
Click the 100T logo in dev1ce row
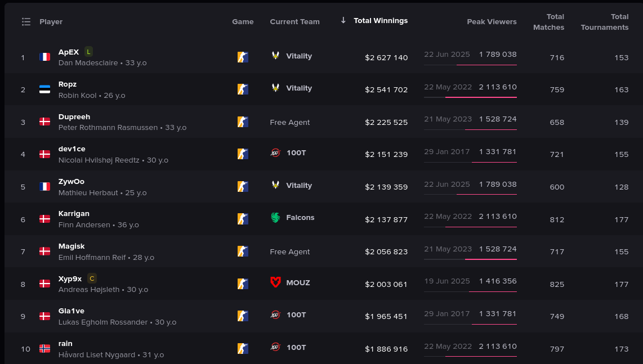tap(275, 153)
